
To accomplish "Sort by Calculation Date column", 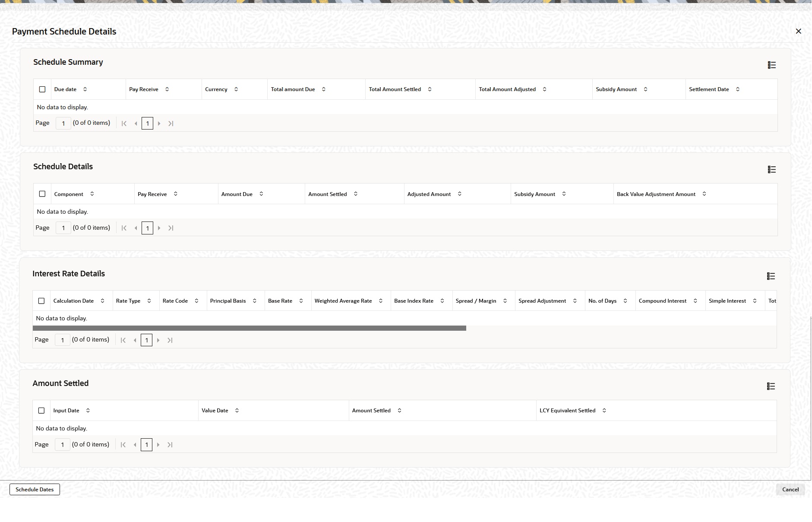I will point(102,301).
